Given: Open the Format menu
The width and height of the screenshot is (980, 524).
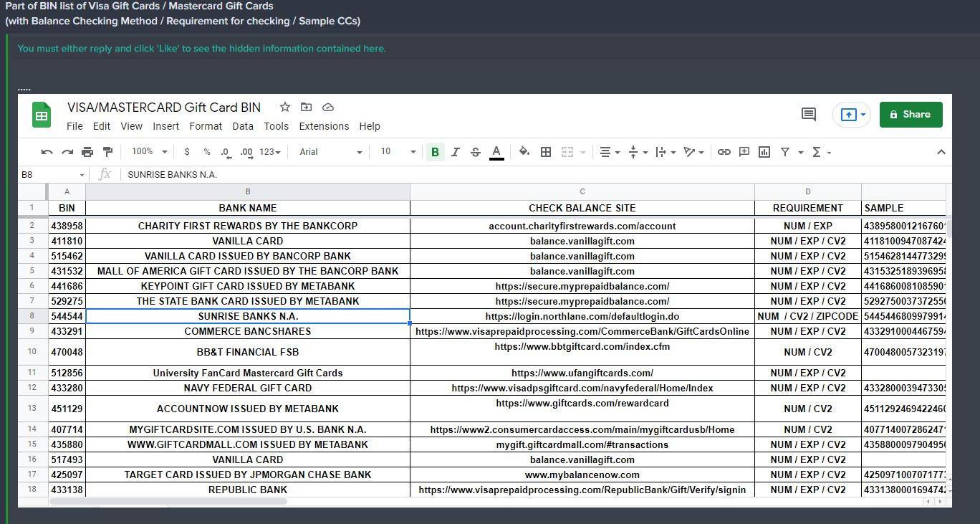Looking at the screenshot, I should coord(206,126).
